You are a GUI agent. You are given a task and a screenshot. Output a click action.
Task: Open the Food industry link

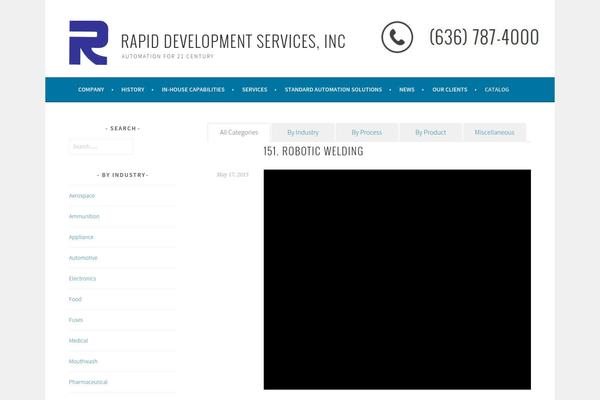tap(75, 299)
